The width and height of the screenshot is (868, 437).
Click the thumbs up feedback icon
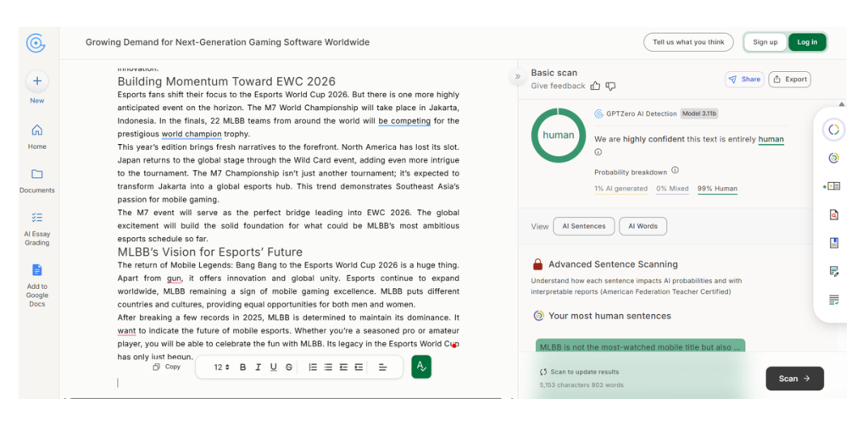click(595, 86)
